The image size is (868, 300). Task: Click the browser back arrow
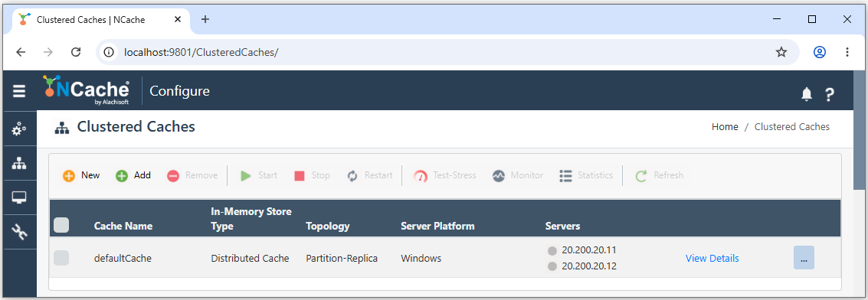click(x=21, y=52)
